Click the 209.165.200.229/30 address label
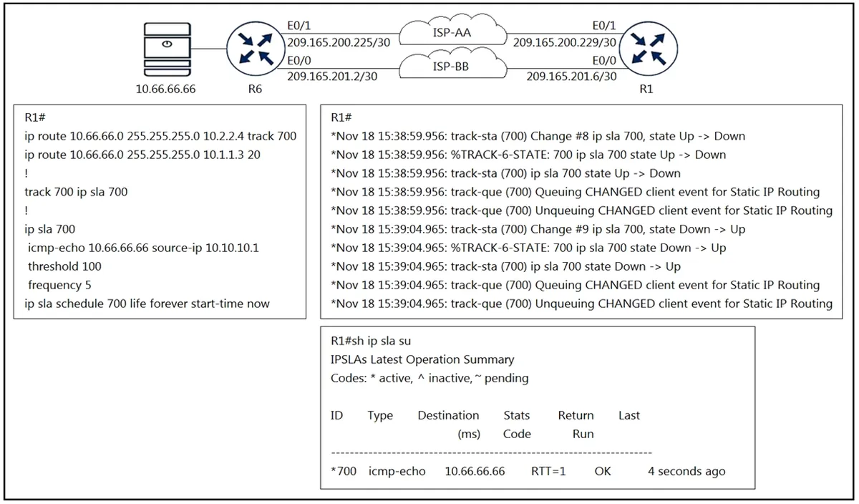 (565, 43)
